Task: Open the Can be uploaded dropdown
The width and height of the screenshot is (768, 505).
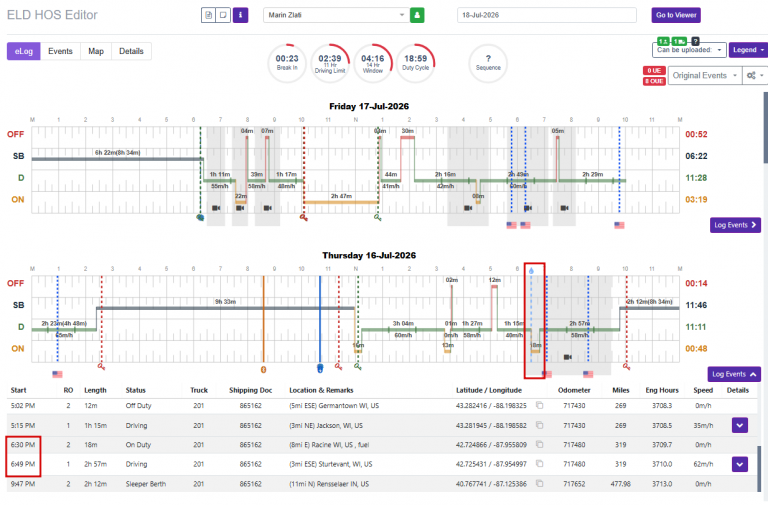Action: 689,50
